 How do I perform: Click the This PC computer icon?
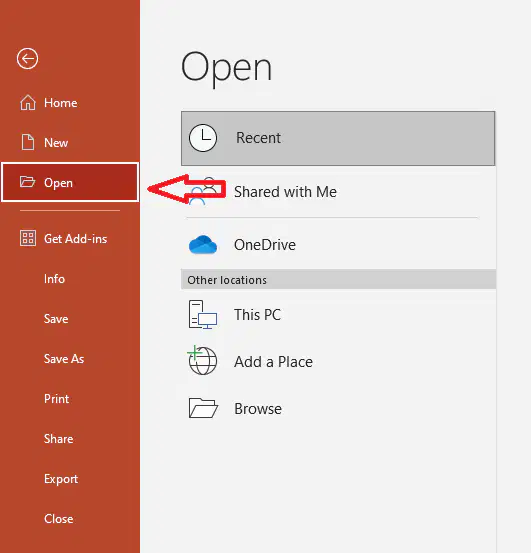point(203,315)
